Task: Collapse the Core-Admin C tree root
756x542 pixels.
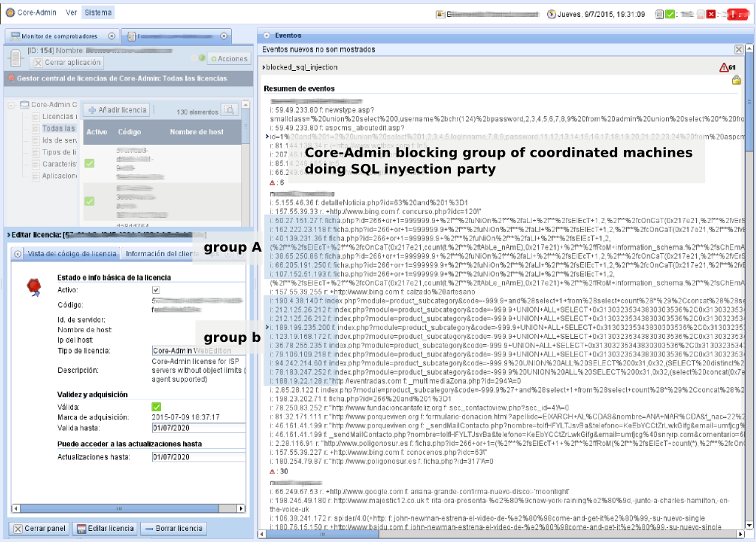Action: [11, 105]
